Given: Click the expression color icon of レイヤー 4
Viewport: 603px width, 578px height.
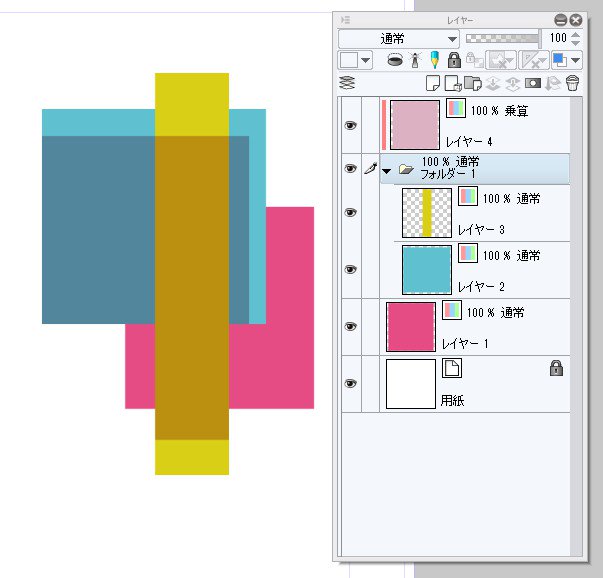Looking at the screenshot, I should [456, 108].
